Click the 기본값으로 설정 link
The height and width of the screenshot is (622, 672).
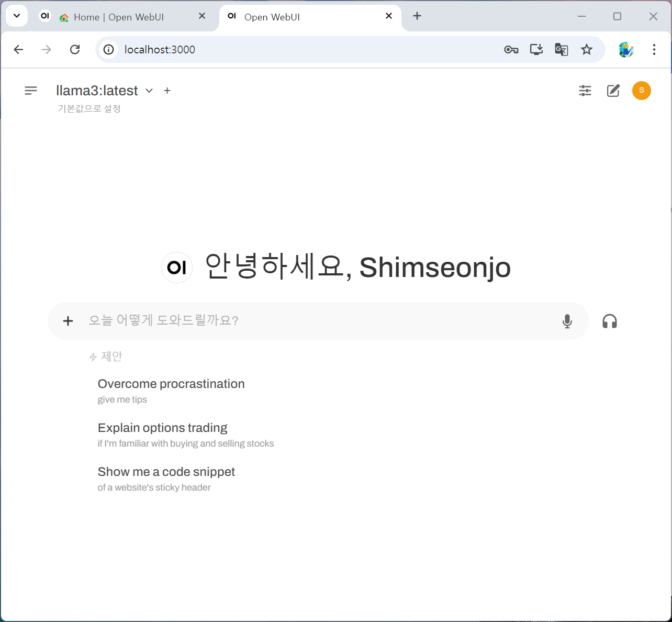coord(89,108)
